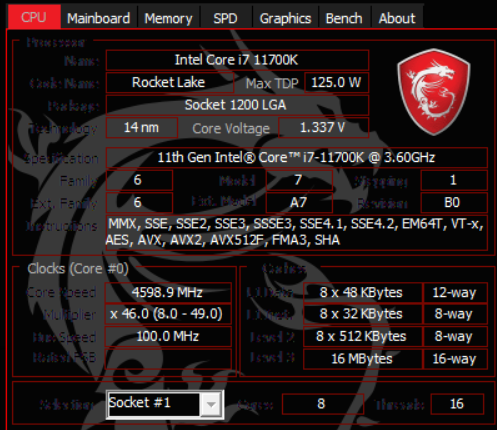This screenshot has height=430, width=497.
Task: Switch to the CPU tab
Action: (x=34, y=17)
